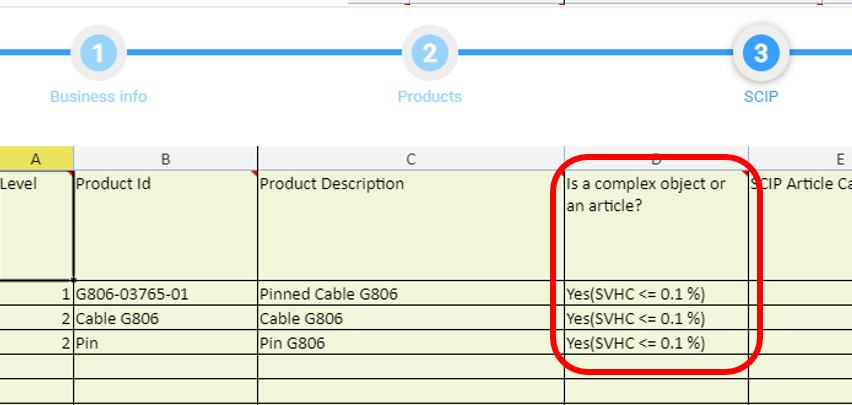Open SVHC dropdown for Pin G806 row
Screen dimensions: 852x405
655,343
